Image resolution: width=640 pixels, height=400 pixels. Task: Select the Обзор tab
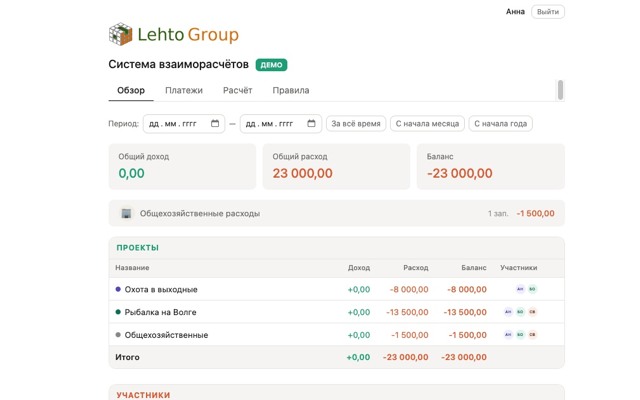(x=131, y=90)
